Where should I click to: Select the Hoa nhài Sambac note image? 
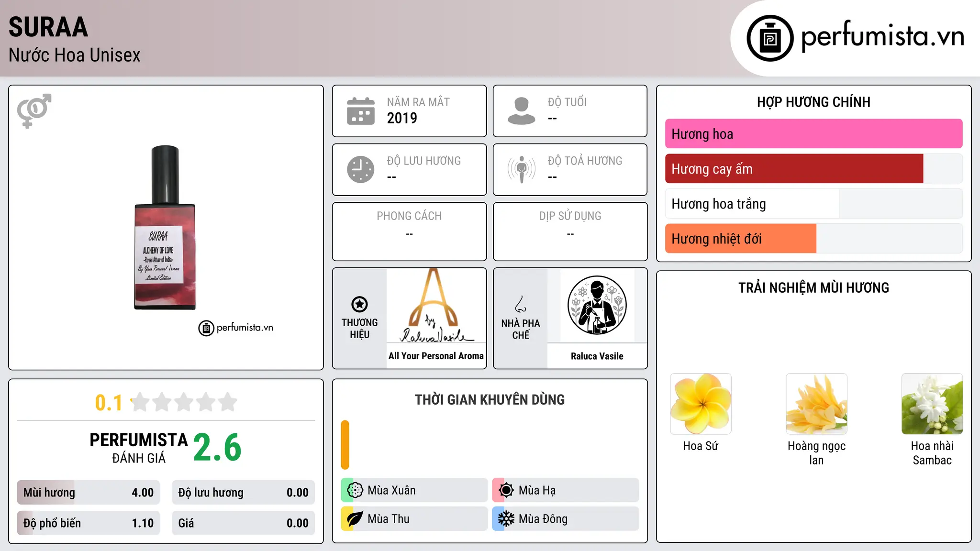point(932,404)
